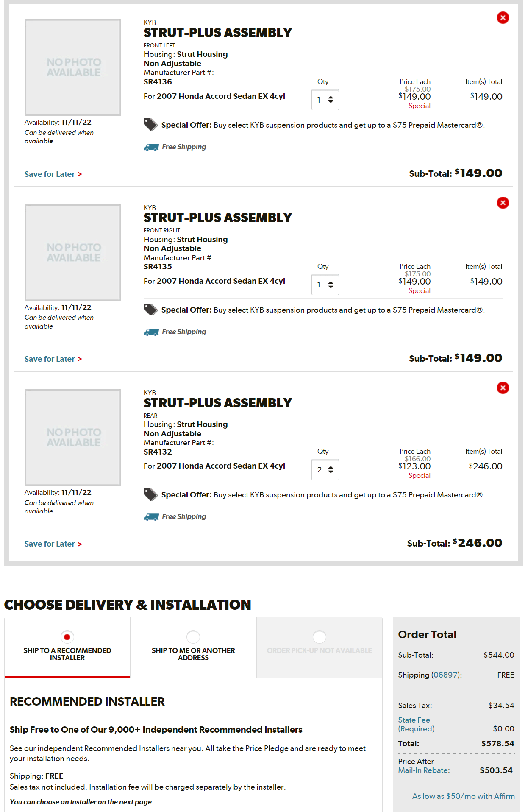Click the Front Right strut no-photo thumbnail
This screenshot has width=528, height=812.
(73, 253)
